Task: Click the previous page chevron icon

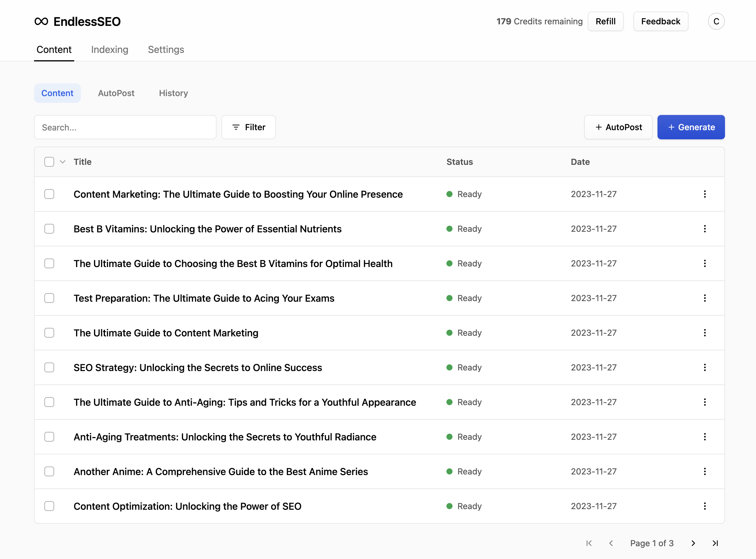Action: 611,543
